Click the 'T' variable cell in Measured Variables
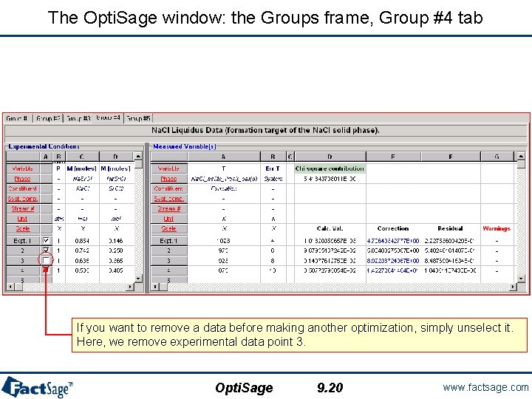This screenshot has height=399, width=532. (x=224, y=168)
